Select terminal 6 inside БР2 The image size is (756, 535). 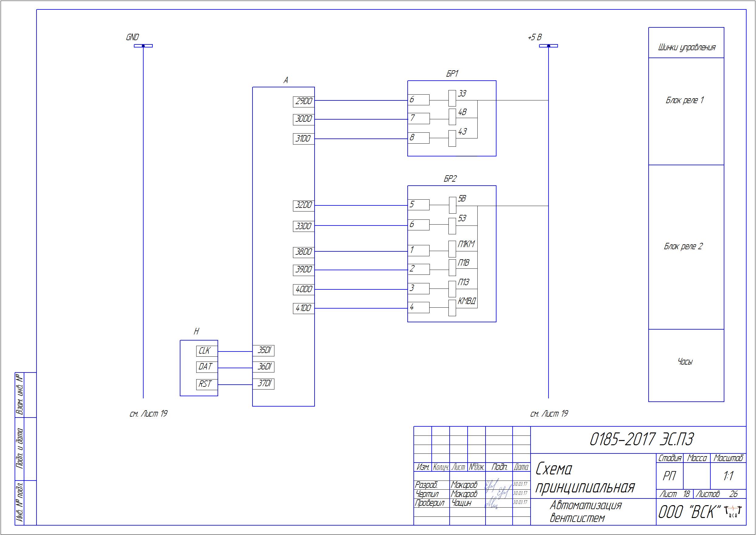tap(419, 225)
